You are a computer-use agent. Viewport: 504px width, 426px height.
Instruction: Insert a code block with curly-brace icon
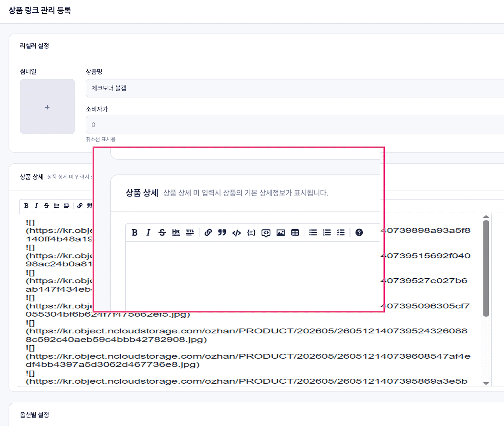click(x=251, y=233)
